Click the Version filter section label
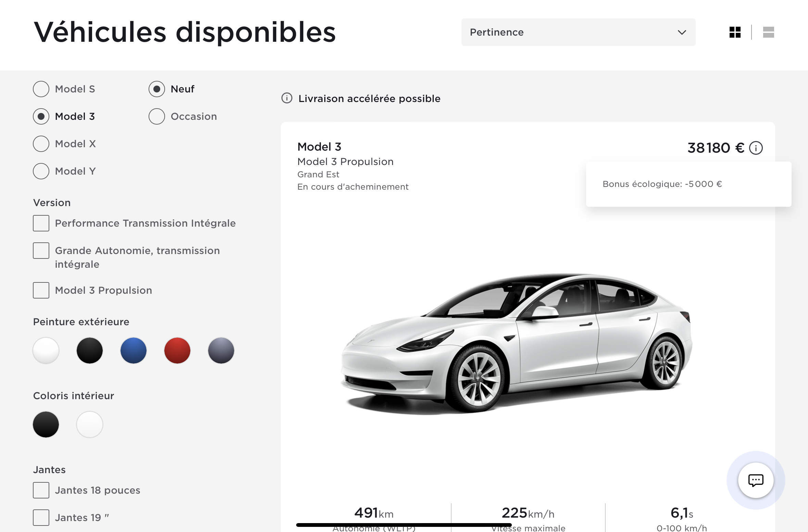 point(52,203)
